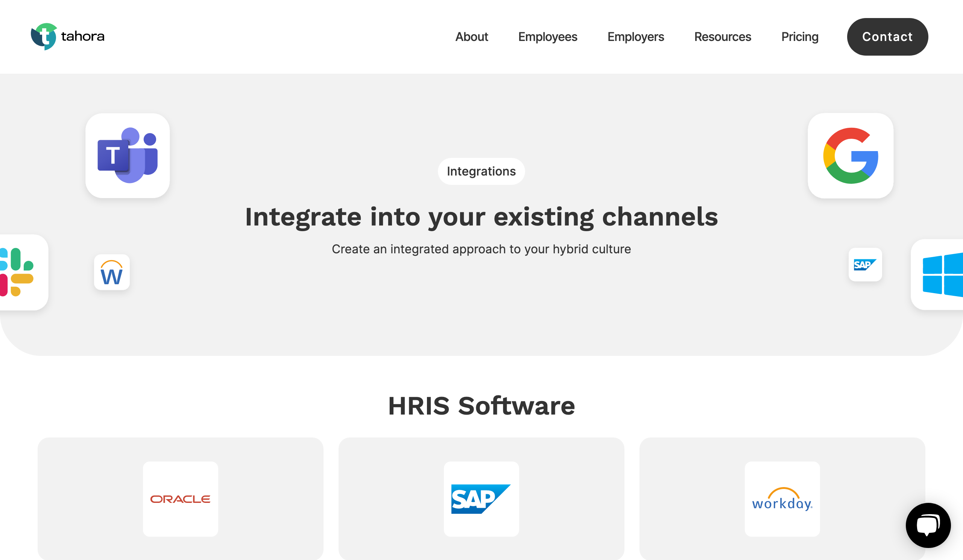This screenshot has height=560, width=963.
Task: Go to the Employers page
Action: 635,37
